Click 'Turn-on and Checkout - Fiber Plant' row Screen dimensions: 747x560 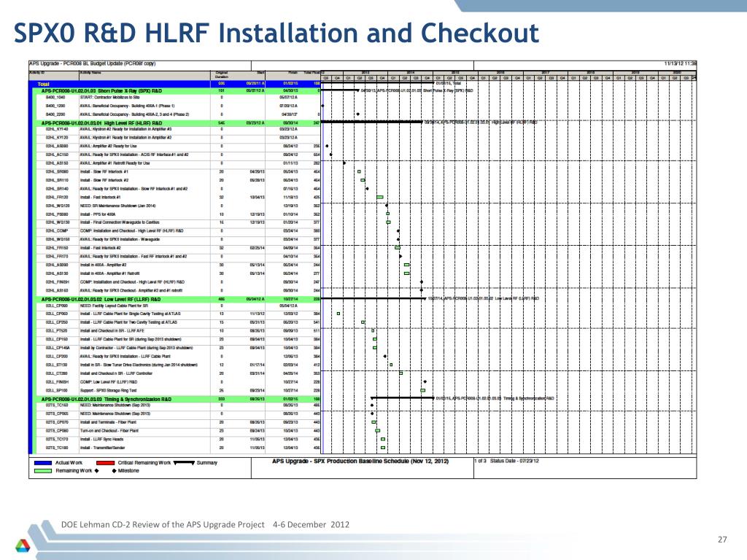click(179, 431)
